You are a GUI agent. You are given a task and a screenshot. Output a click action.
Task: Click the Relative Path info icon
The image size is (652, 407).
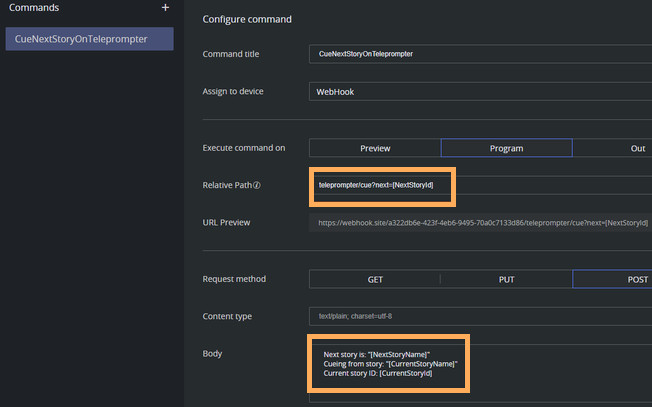pyautogui.click(x=257, y=185)
